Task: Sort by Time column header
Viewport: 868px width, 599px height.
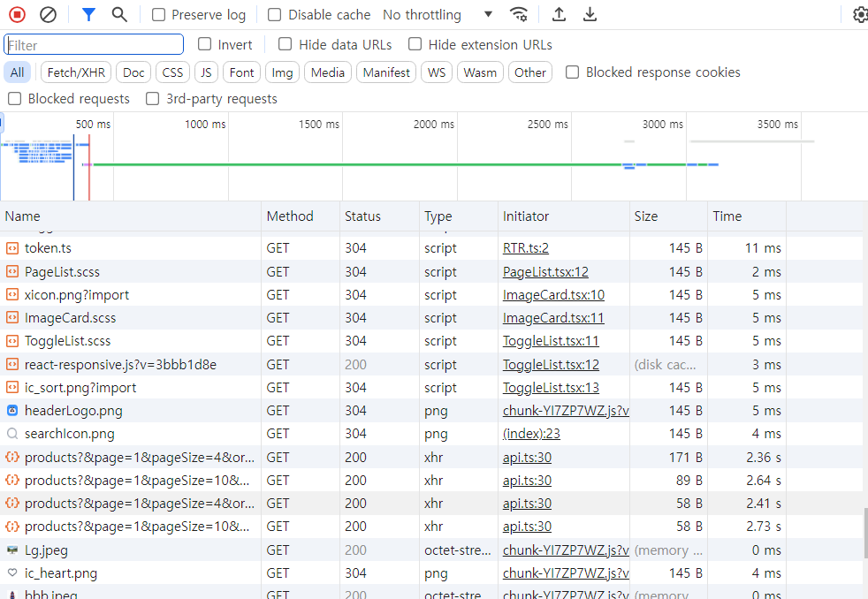Action: (x=747, y=216)
